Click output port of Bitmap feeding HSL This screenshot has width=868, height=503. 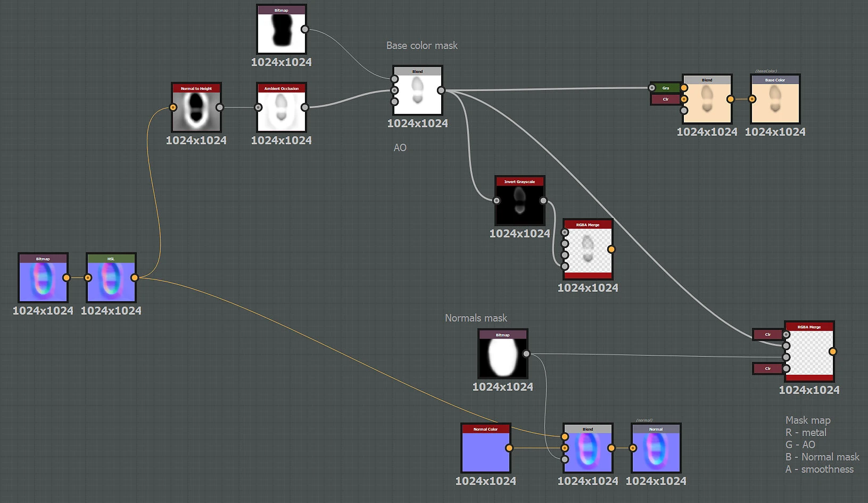(x=67, y=278)
